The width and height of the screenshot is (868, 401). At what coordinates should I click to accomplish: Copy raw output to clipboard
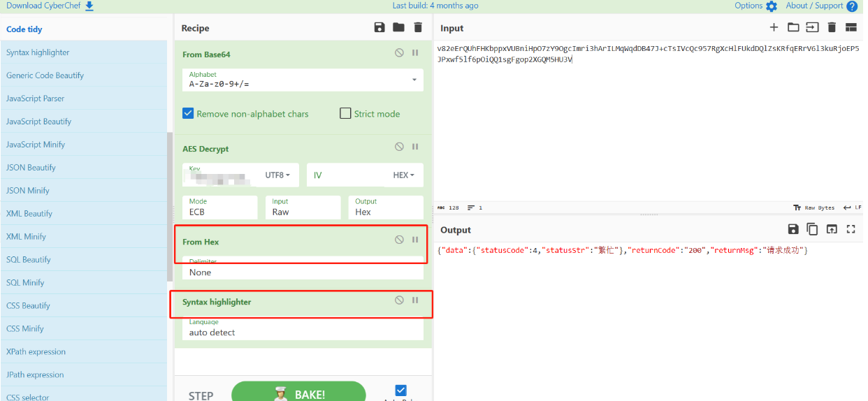(812, 229)
